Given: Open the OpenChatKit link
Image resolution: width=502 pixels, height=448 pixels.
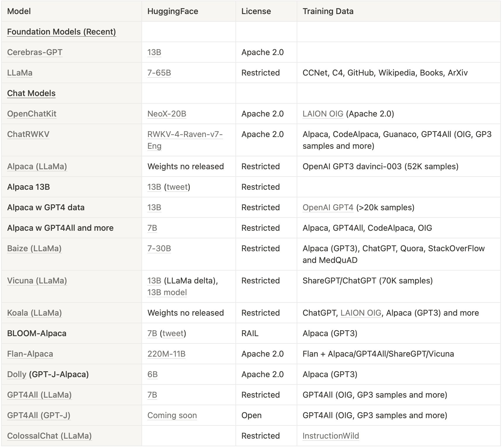Looking at the screenshot, I should click(x=32, y=114).
